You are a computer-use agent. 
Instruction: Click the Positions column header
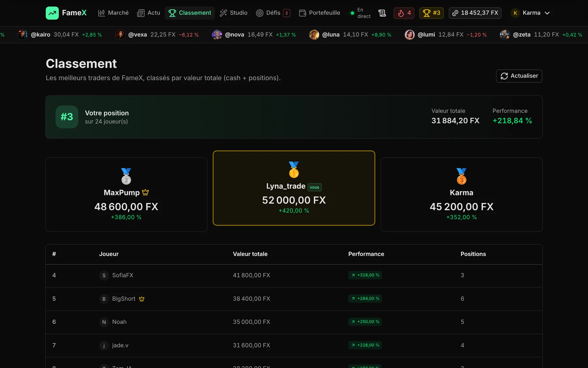(473, 254)
